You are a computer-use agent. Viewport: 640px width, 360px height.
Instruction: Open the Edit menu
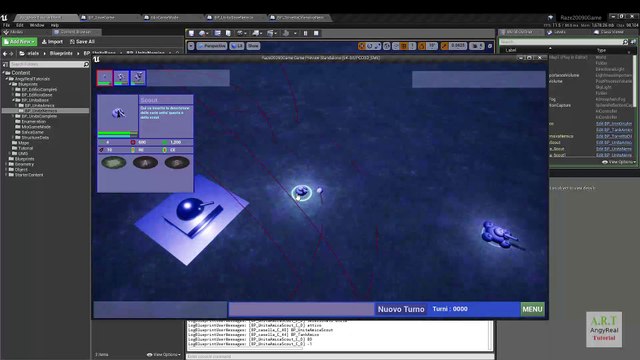20,25
